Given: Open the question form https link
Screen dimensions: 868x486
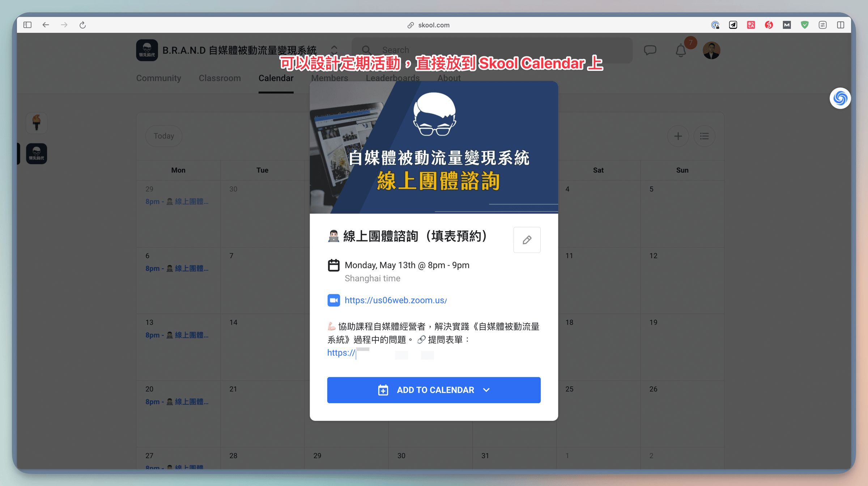Looking at the screenshot, I should [341, 353].
